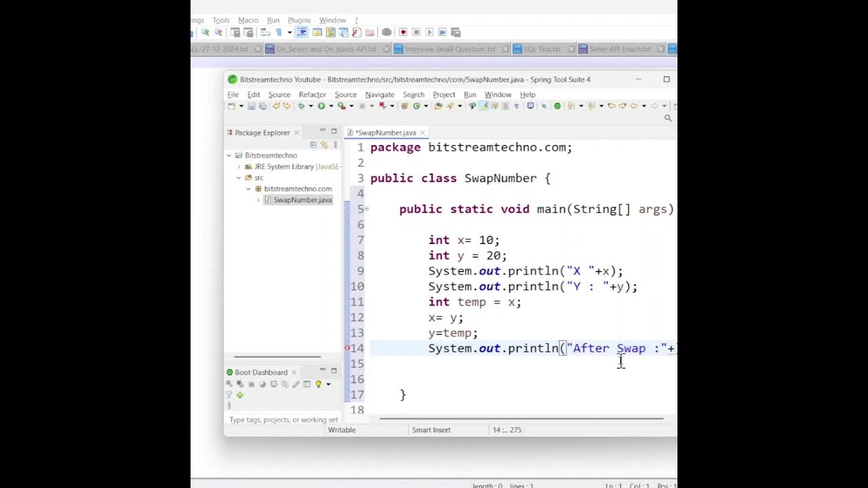Click the Save All icon in STS toolbar
The height and width of the screenshot is (488, 868).
coord(262,106)
